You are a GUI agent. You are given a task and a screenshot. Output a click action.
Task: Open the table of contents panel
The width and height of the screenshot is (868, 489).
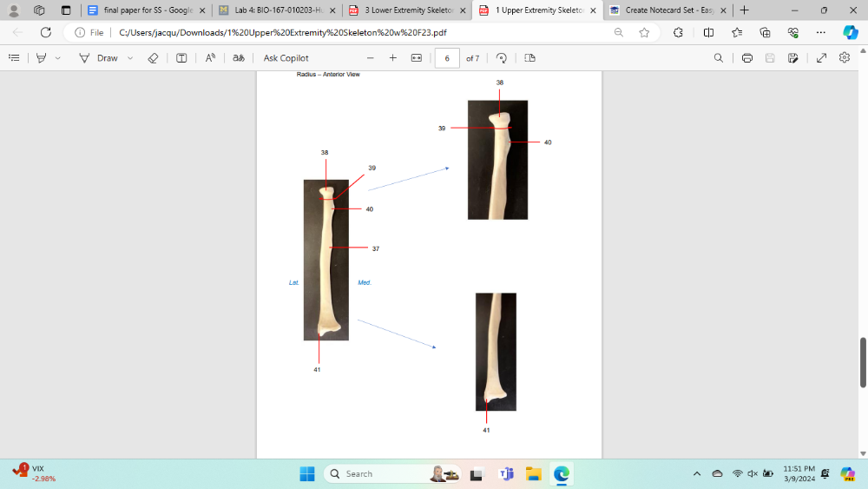(14, 58)
